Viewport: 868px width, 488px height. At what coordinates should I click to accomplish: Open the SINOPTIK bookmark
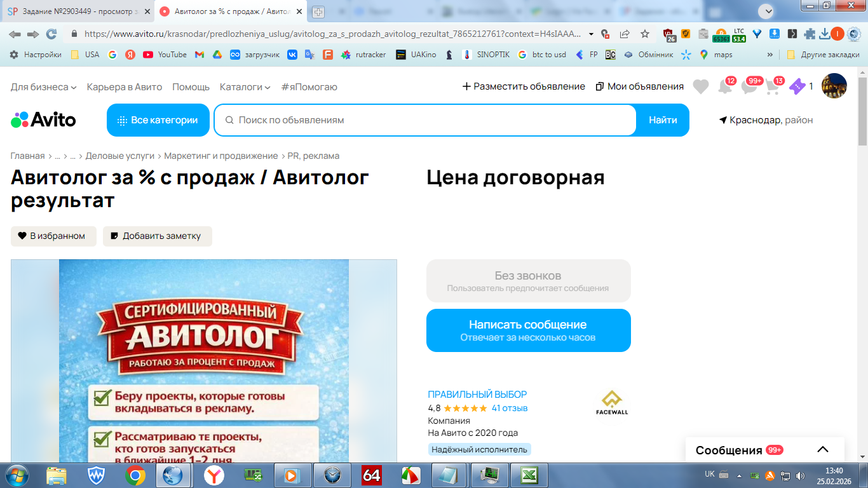coord(485,55)
